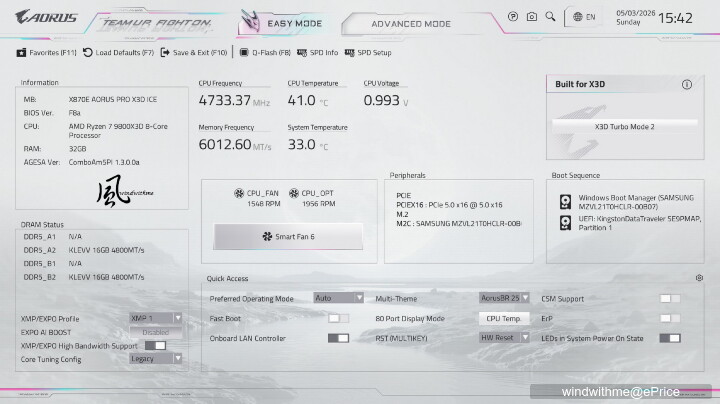Click the SPD Info memory icon
This screenshot has height=404, width=720.
(x=302, y=53)
